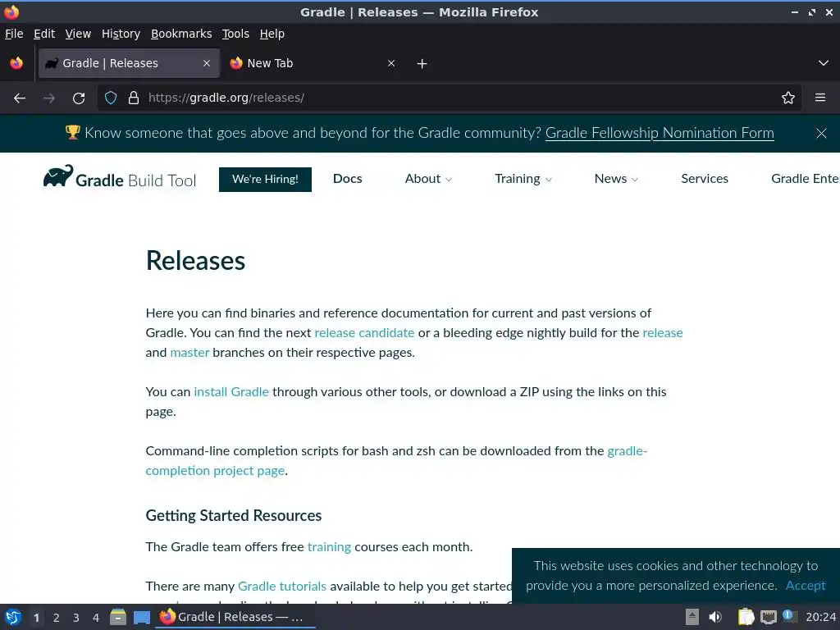Click the We're Hiring! button

coord(265,179)
